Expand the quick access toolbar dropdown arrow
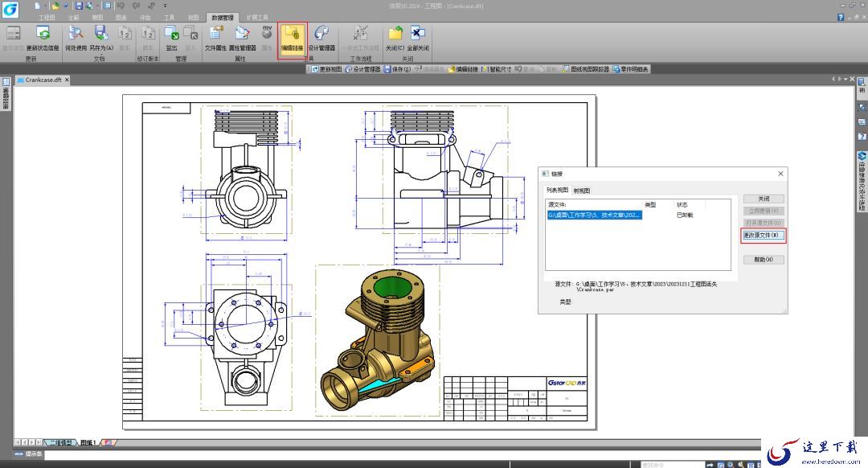The width and height of the screenshot is (868, 468). coord(165,6)
